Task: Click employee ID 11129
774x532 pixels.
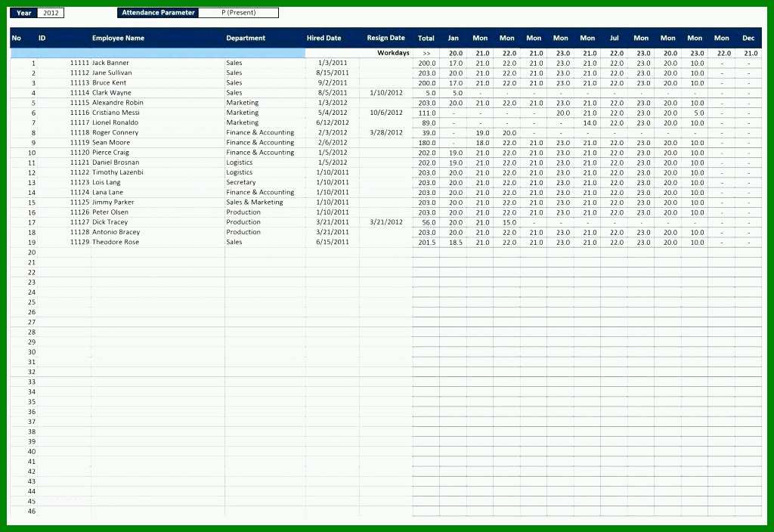Action: tap(79, 242)
